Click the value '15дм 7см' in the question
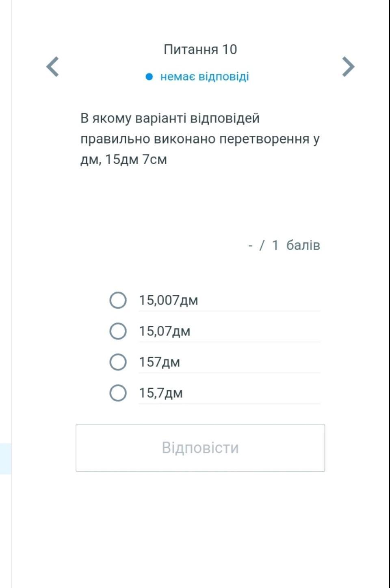 click(136, 159)
